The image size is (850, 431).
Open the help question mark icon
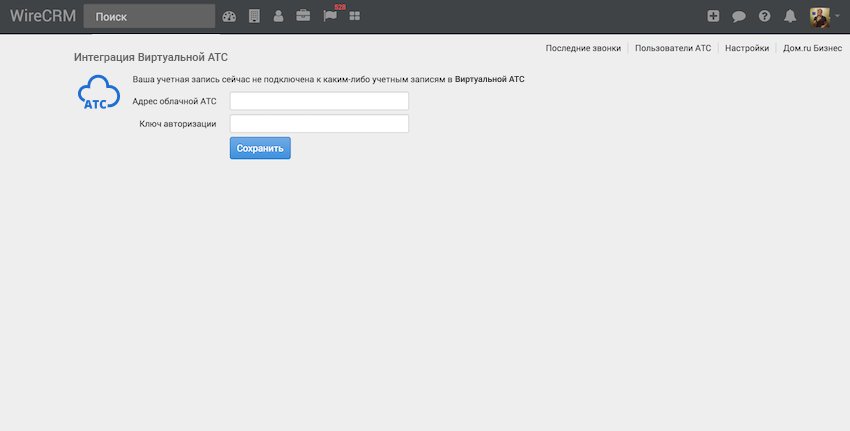point(765,16)
